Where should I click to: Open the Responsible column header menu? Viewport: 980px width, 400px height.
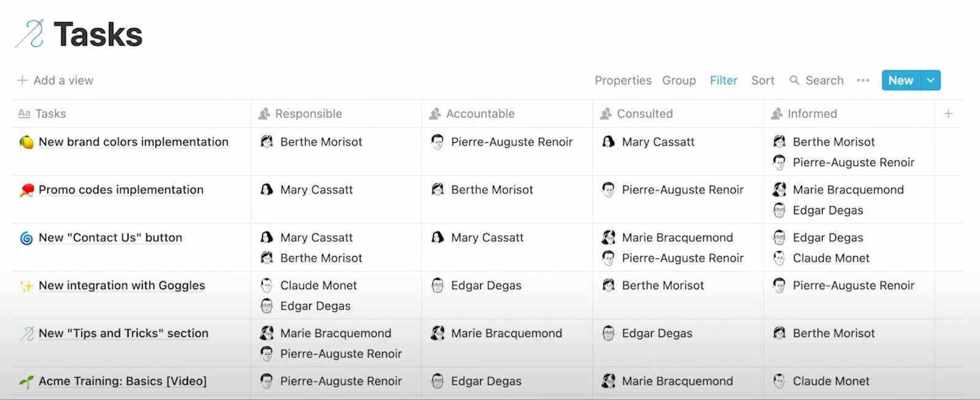coord(308,113)
